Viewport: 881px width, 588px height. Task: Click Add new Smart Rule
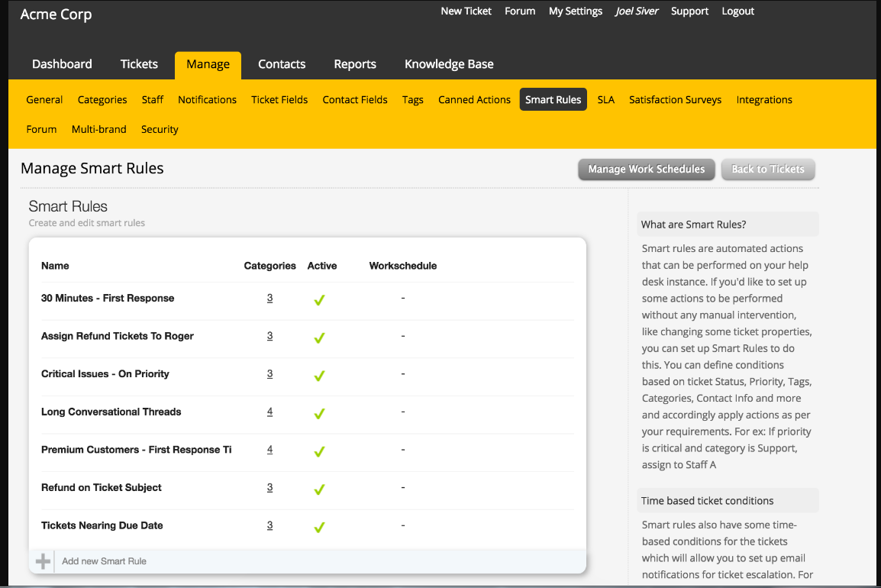[x=104, y=561]
